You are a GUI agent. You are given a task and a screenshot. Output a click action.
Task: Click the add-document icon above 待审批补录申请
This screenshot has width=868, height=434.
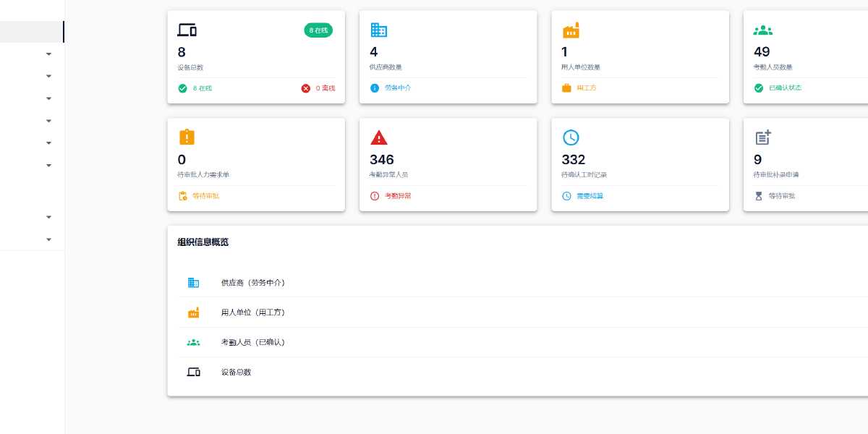(762, 137)
